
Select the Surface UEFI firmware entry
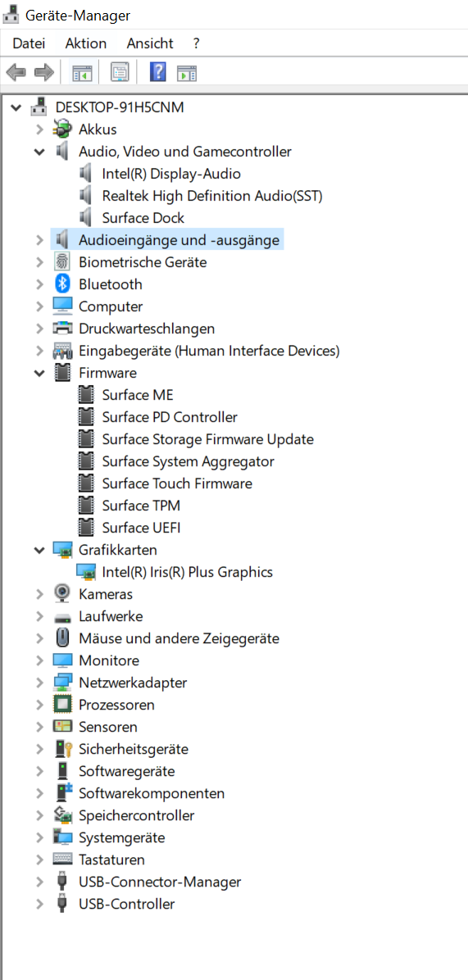[141, 528]
